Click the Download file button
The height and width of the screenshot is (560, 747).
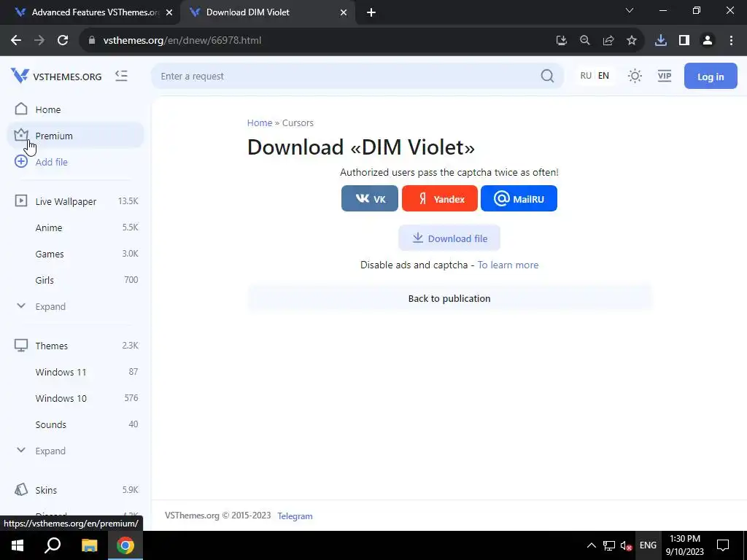(x=449, y=238)
